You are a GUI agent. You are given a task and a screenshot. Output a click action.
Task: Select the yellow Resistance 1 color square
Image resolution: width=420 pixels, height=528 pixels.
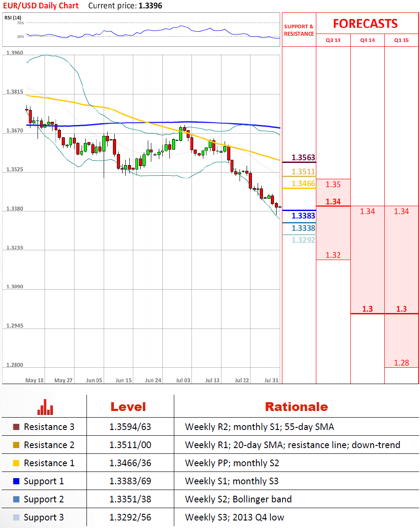click(x=16, y=463)
